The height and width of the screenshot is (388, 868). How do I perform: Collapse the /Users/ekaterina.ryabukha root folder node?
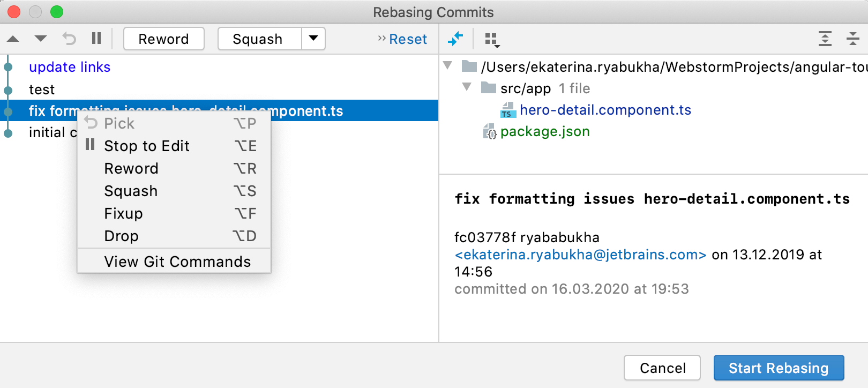click(448, 66)
